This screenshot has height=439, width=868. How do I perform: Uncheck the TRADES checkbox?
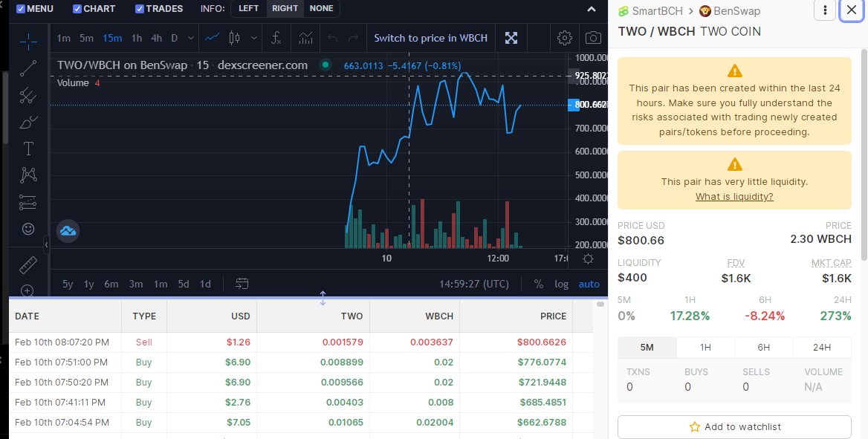point(140,9)
